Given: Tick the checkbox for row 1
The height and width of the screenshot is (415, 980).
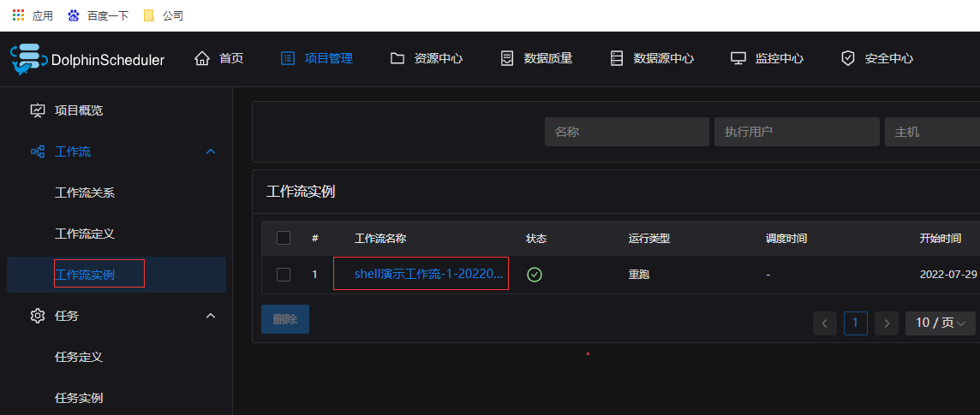Looking at the screenshot, I should tap(284, 275).
